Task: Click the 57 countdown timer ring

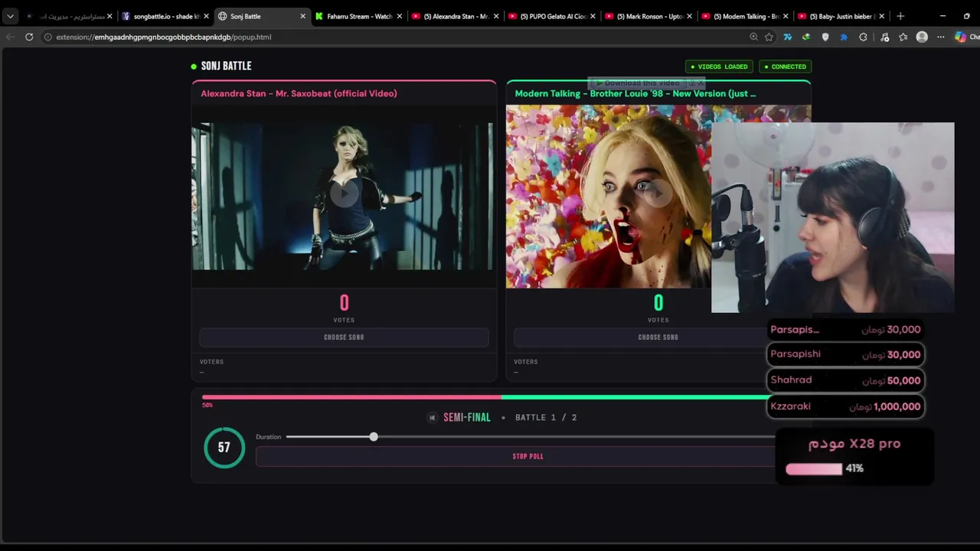Action: (x=224, y=448)
